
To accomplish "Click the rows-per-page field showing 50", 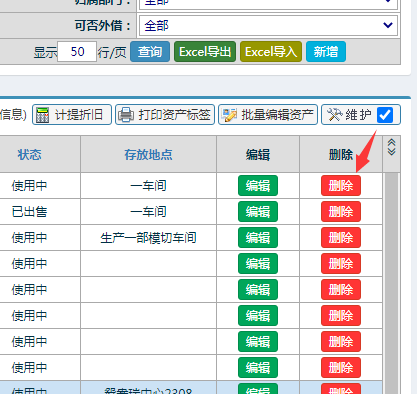I will click(x=77, y=52).
